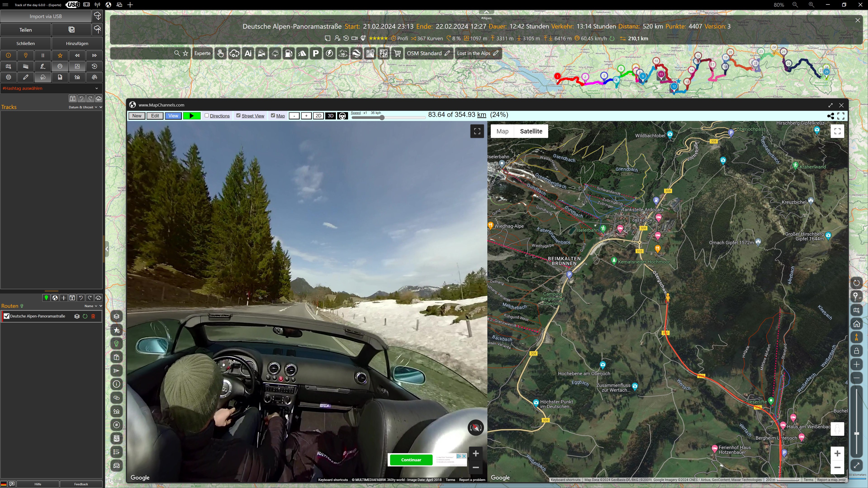Click the fuel station icon in map toolbar
The image size is (868, 488).
tap(288, 53)
